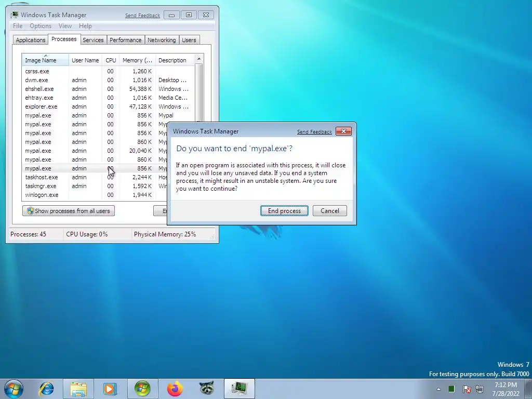Screen dimensions: 532x399
Task: Click Show processes from all users
Action: pos(69,211)
